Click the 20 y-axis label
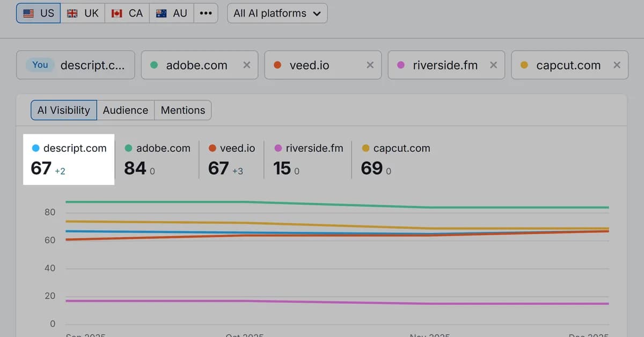644x337 pixels. point(50,296)
